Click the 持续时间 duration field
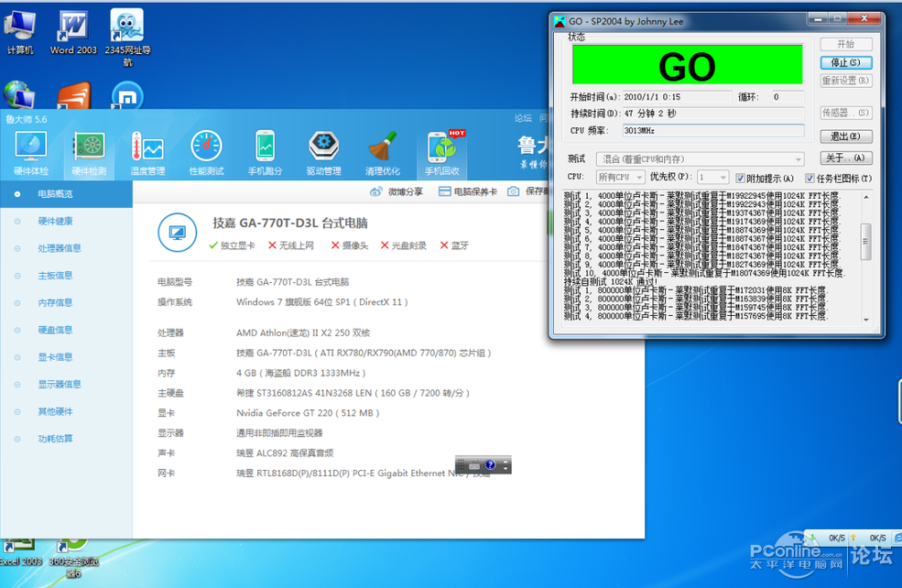The width and height of the screenshot is (902, 588). 713,114
